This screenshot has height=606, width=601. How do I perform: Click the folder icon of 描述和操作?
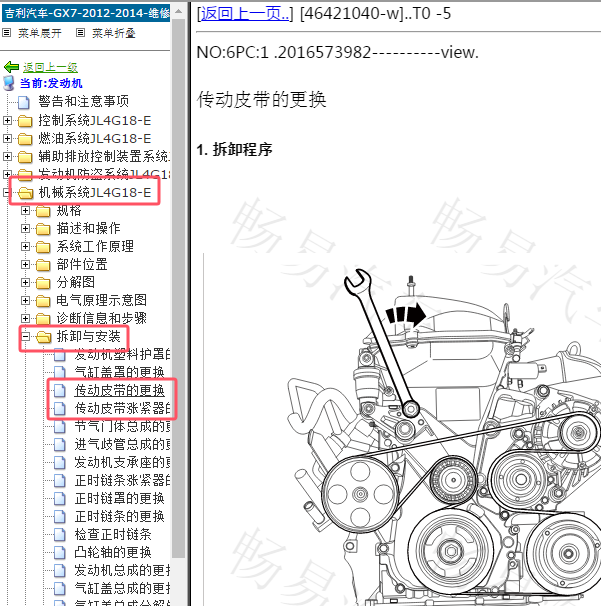click(43, 229)
